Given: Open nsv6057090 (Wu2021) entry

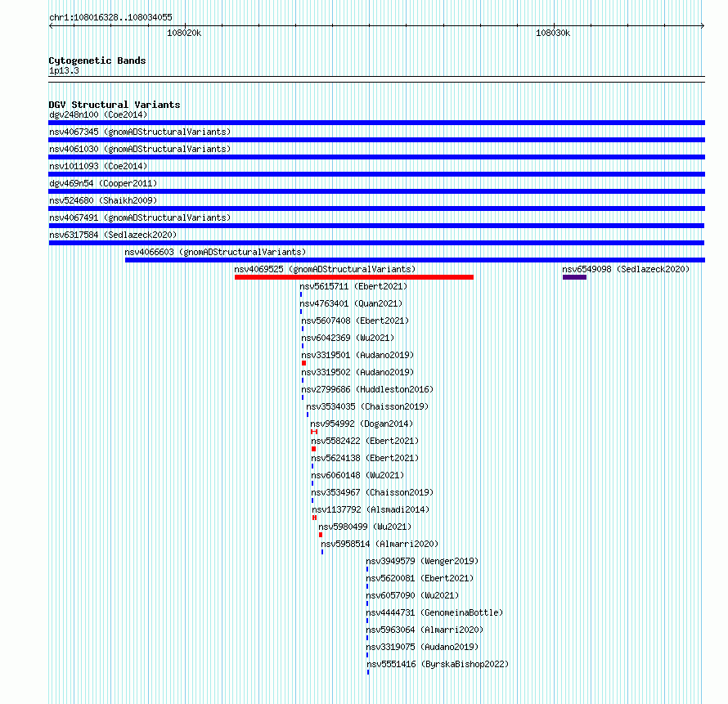Looking at the screenshot, I should pyautogui.click(x=412, y=595).
